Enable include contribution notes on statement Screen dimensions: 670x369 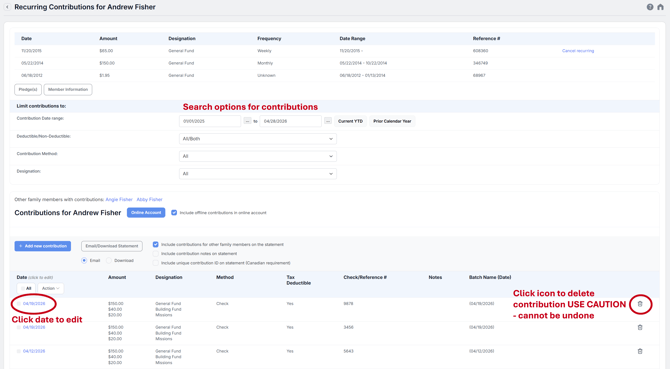156,254
